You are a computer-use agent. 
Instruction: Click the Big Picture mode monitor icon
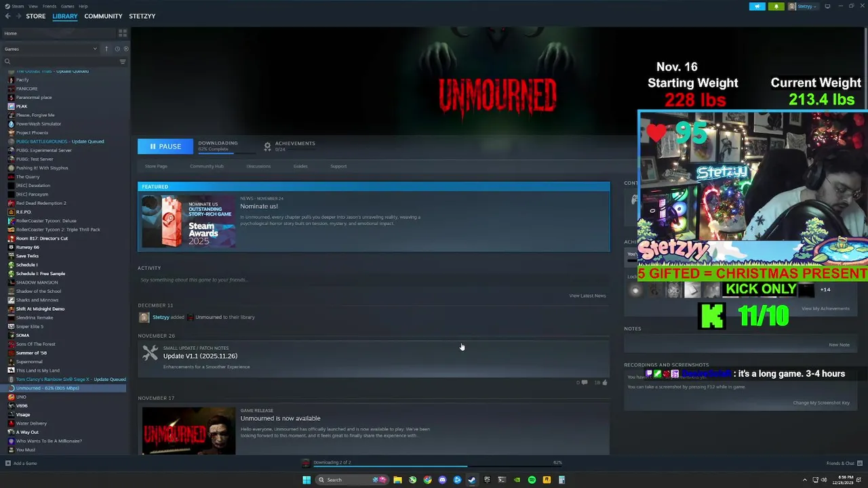pyautogui.click(x=827, y=6)
